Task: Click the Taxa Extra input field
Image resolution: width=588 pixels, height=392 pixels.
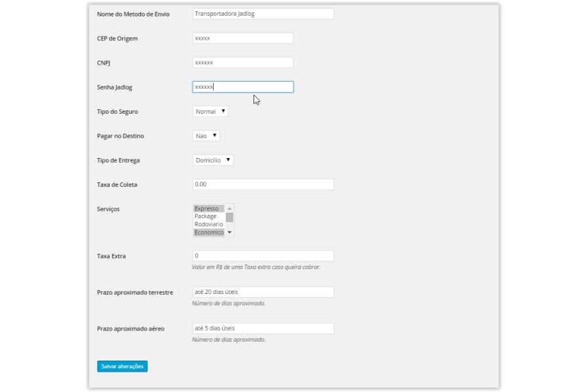Action: [263, 256]
